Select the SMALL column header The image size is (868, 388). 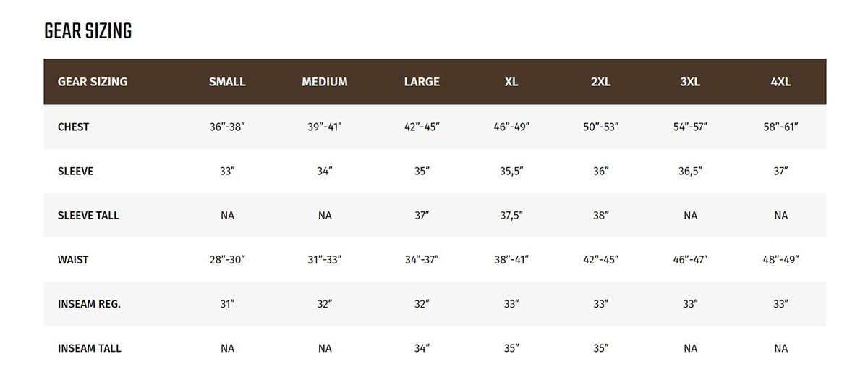(x=227, y=82)
